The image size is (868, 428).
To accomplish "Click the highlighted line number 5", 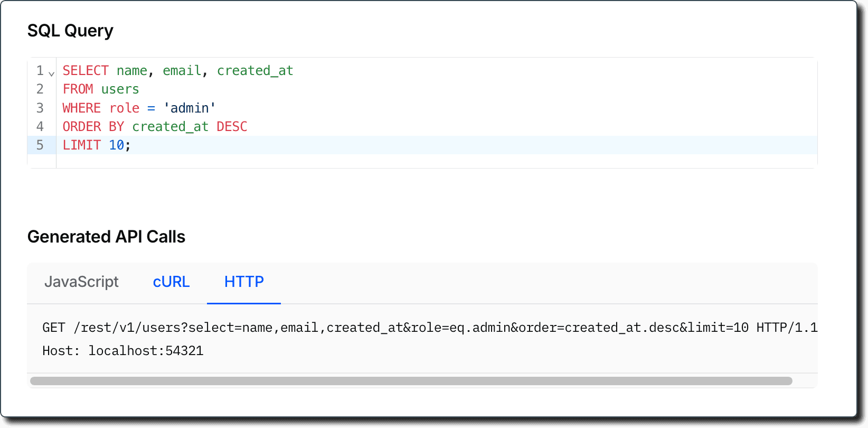I will [x=40, y=145].
